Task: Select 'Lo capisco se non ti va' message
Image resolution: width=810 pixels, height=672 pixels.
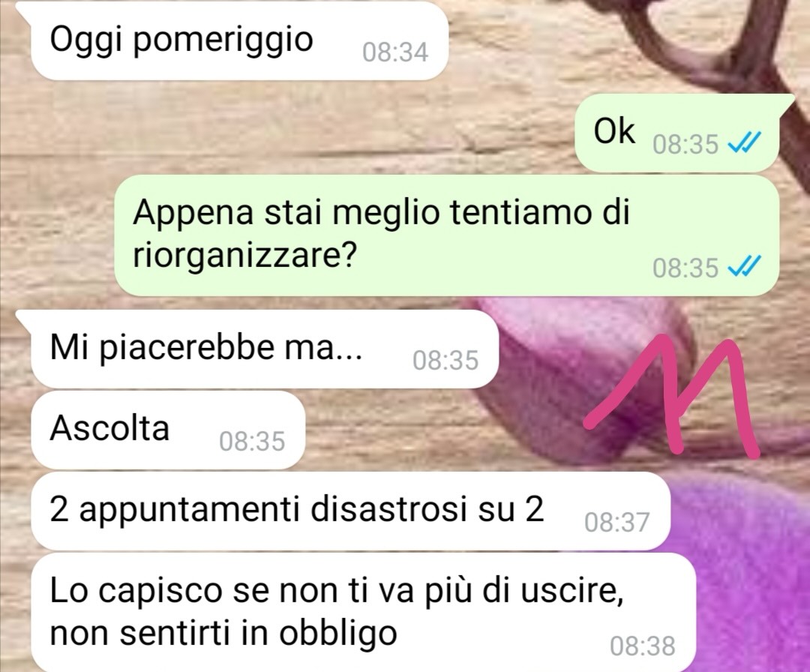Action: 363,612
